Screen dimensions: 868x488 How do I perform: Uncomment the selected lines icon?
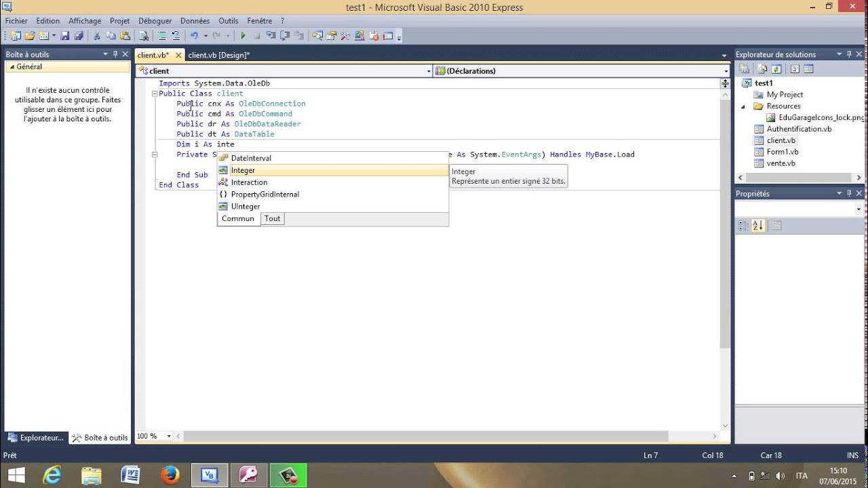176,36
